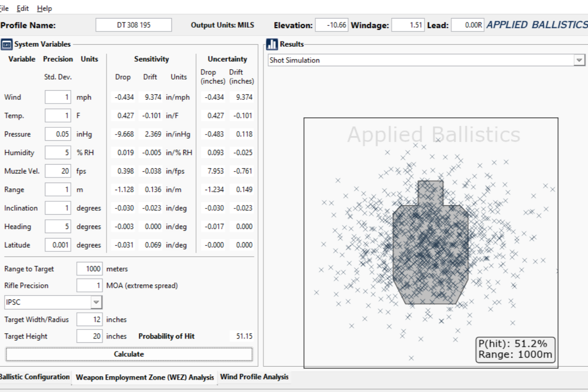The width and height of the screenshot is (588, 392).
Task: Click the Pressure precision field
Action: pos(58,134)
